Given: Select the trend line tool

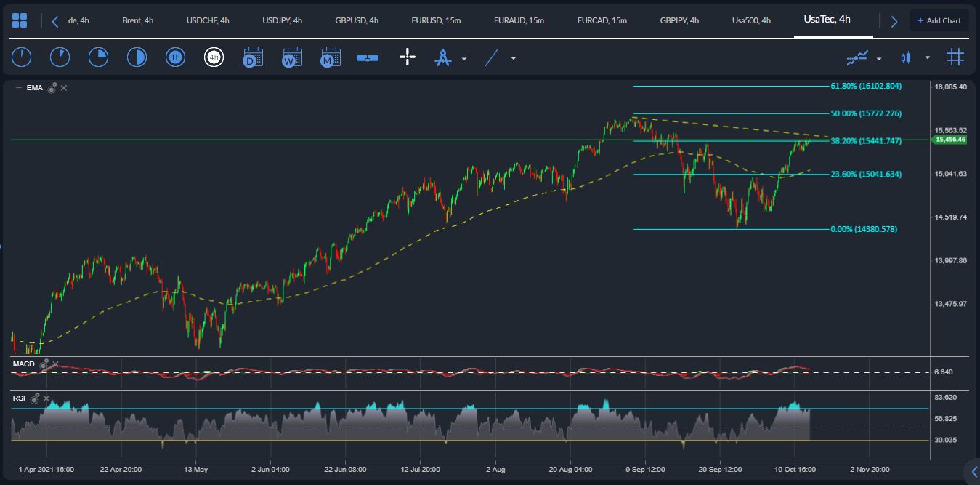Looking at the screenshot, I should pos(492,57).
